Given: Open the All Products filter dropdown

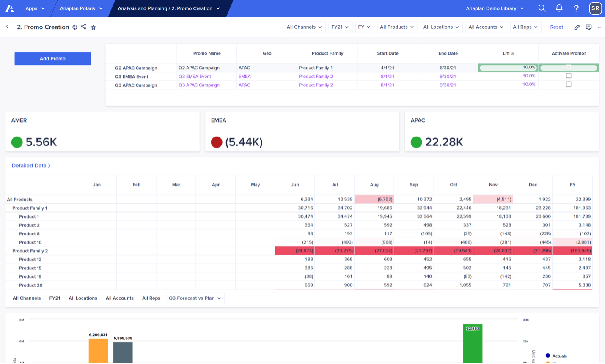Looking at the screenshot, I should tap(397, 27).
